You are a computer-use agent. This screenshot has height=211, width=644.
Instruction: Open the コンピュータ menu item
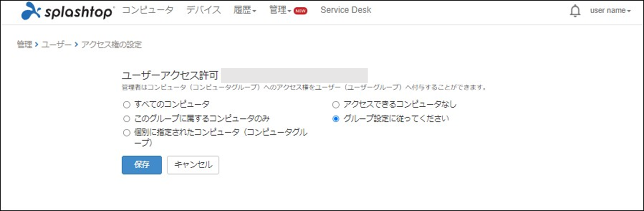point(148,10)
